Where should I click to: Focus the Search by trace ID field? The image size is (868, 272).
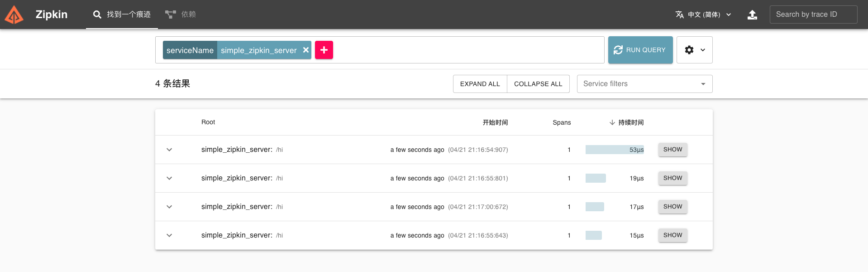(x=813, y=15)
